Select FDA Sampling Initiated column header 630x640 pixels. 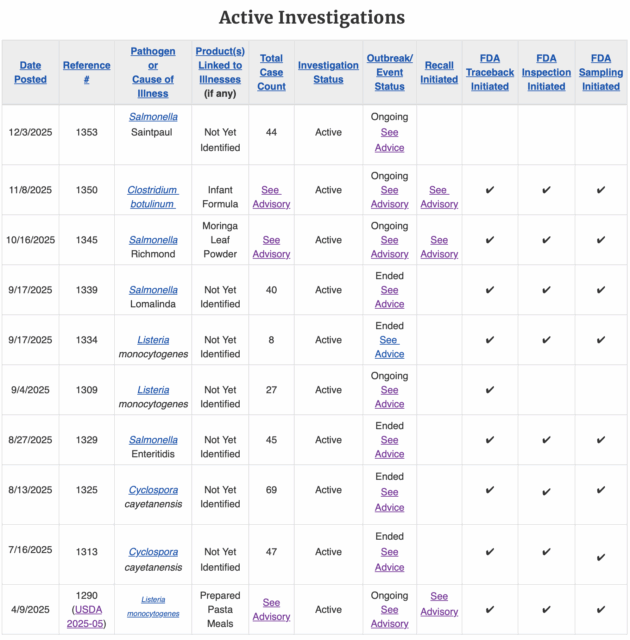tap(601, 72)
